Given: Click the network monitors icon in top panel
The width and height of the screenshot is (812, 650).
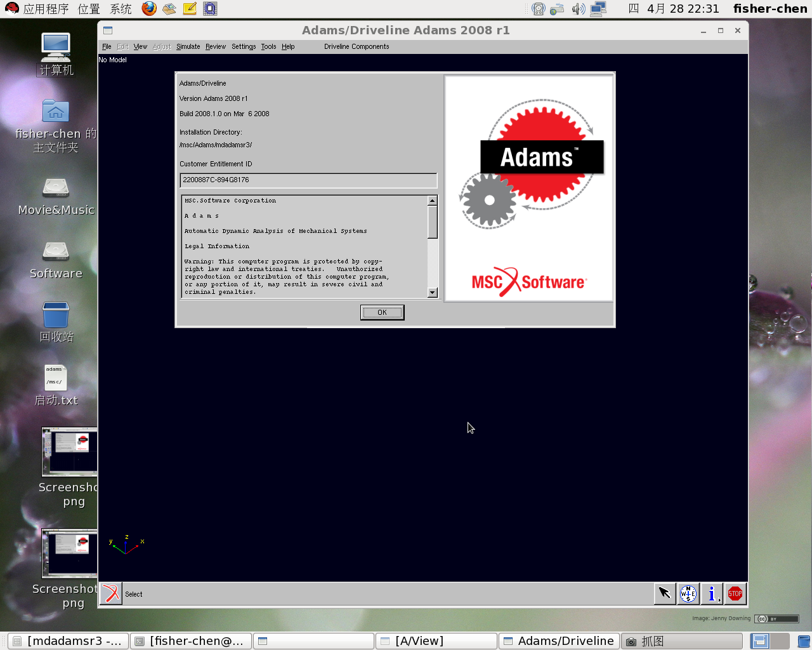Looking at the screenshot, I should (x=598, y=9).
